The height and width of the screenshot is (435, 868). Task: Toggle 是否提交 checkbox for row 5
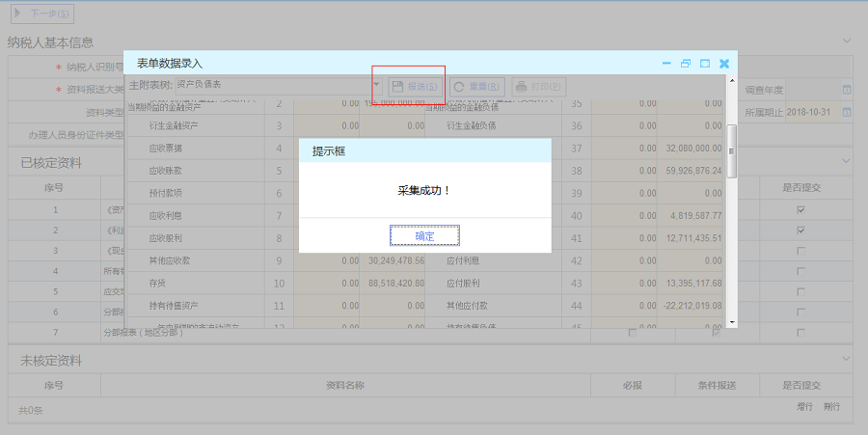pos(800,291)
